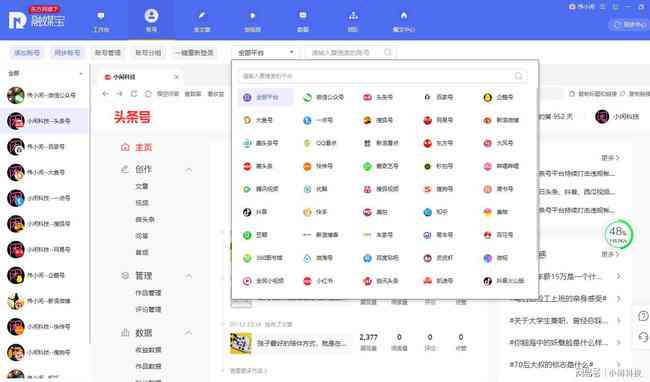Viewport: 650px width, 382px height.
Task: Choose 腾讯视频 platform in the popup
Action: click(x=260, y=189)
